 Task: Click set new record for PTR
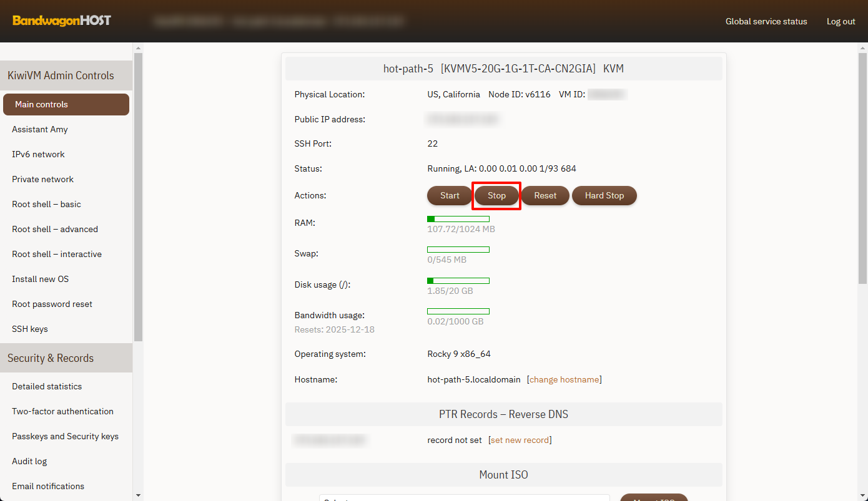(x=520, y=440)
